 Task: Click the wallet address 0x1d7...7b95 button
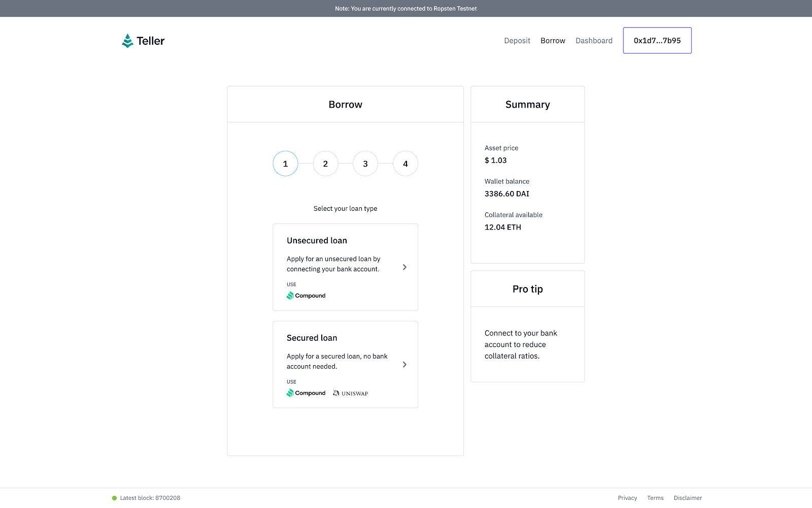[x=657, y=41]
